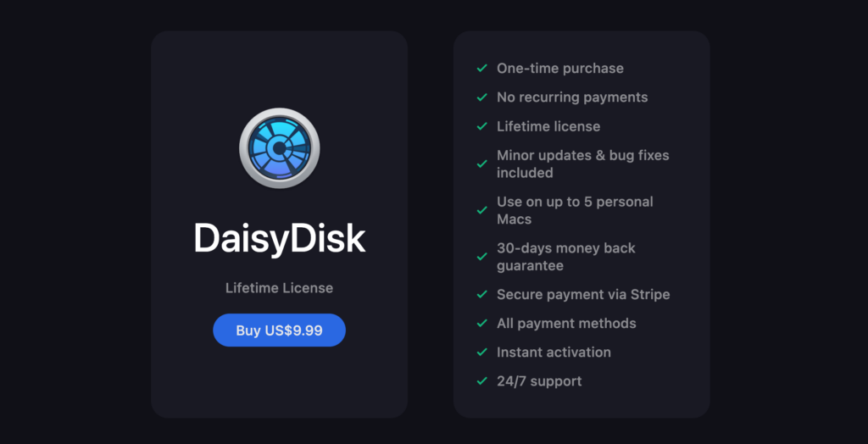Click checkmark beside Use on up to 5 Macs

tap(482, 210)
